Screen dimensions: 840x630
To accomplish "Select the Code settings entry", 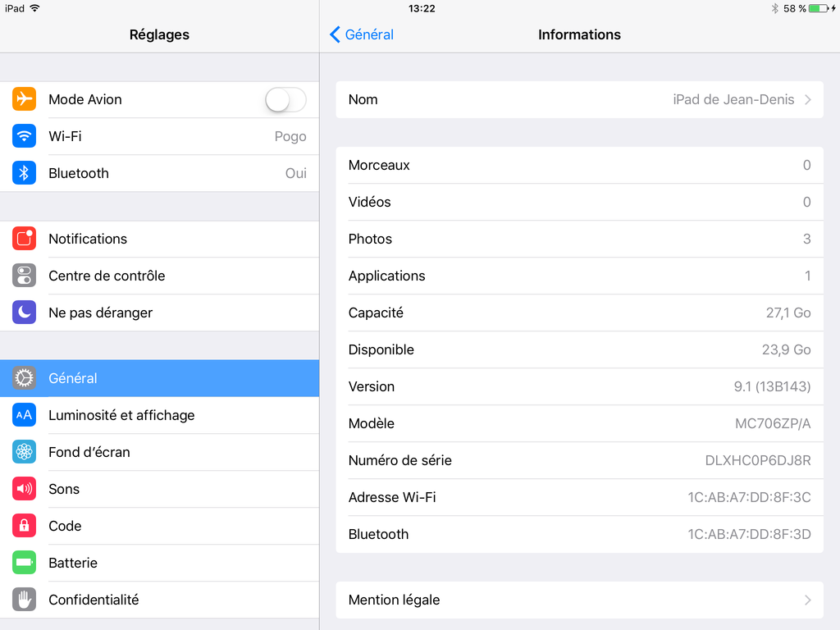I will 160,526.
